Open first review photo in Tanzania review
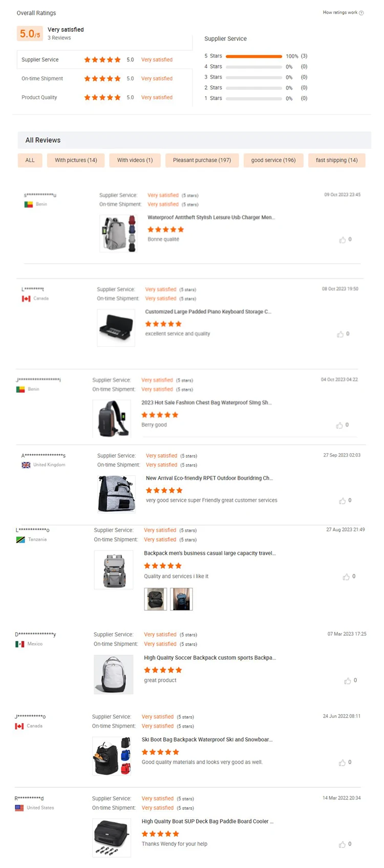 pyautogui.click(x=155, y=599)
